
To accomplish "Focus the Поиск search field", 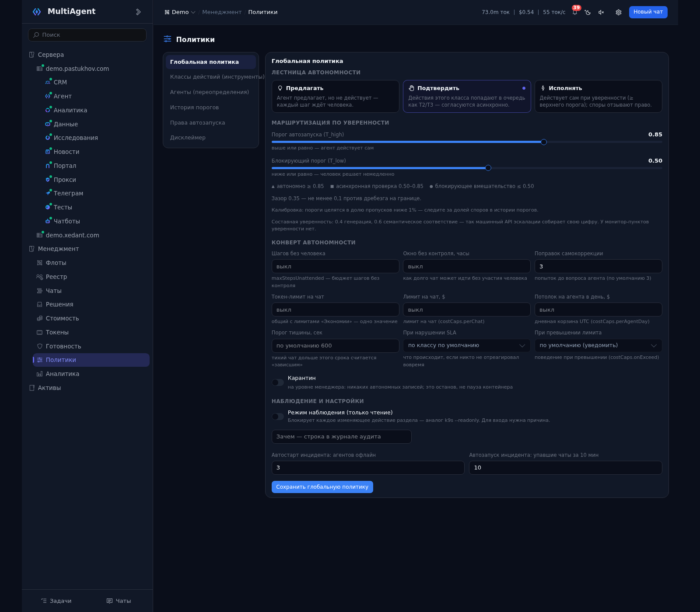I will click(87, 35).
